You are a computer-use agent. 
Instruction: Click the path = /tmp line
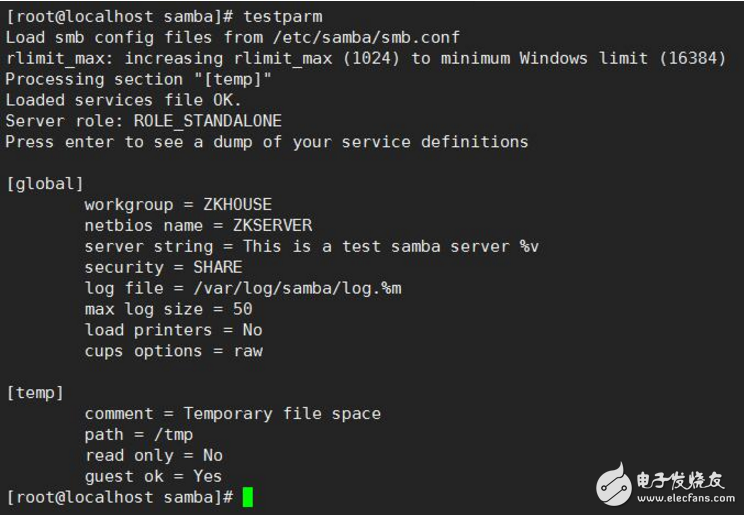(x=139, y=434)
